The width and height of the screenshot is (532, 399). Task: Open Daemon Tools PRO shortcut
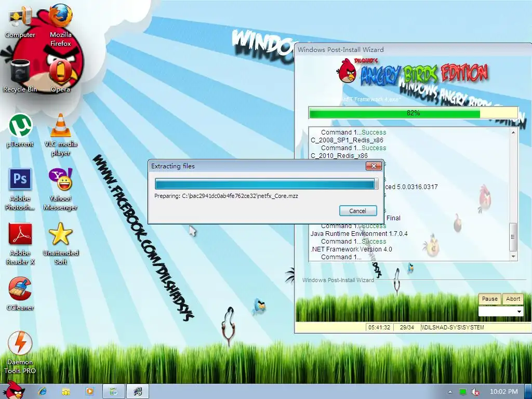coord(20,353)
